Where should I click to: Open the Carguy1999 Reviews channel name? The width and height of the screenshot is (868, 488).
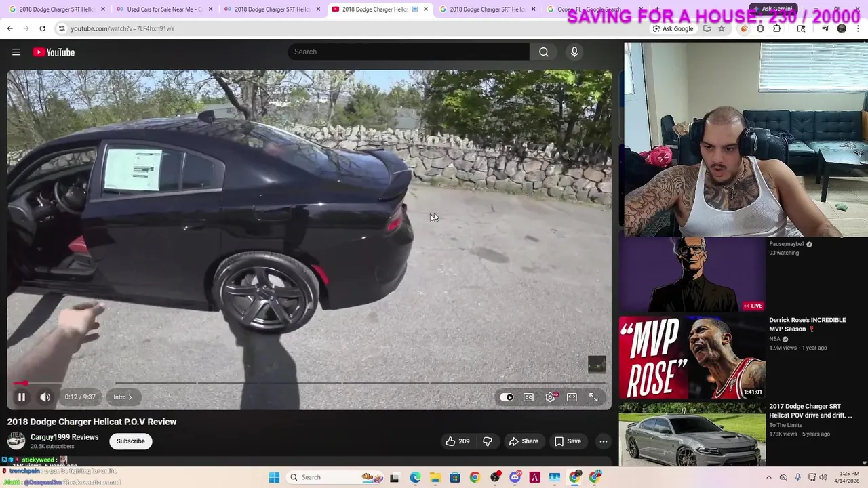(64, 437)
